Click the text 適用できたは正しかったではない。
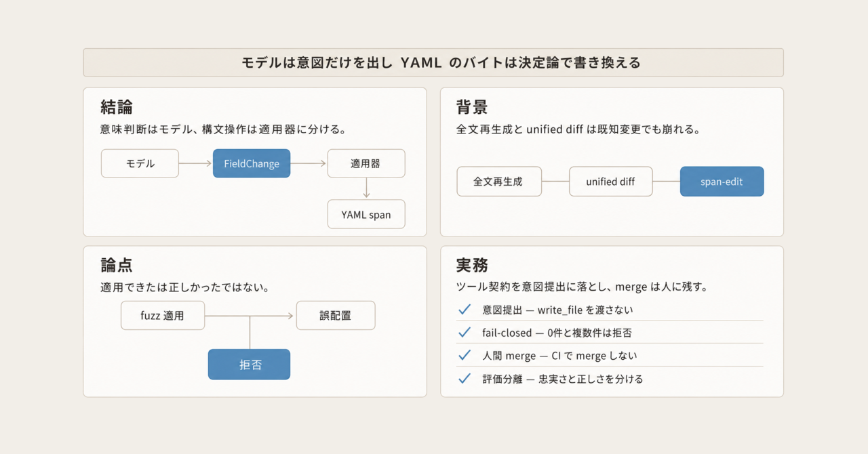Screen dimensions: 868x454 point(185,287)
